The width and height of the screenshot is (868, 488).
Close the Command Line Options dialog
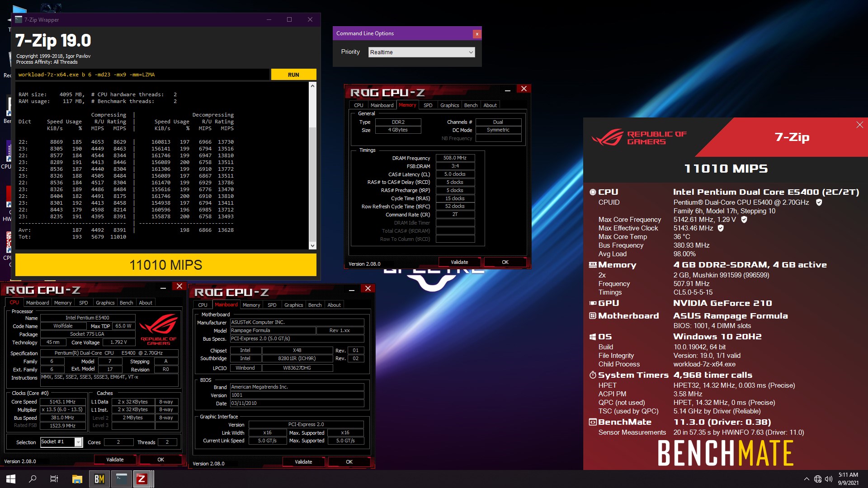(x=476, y=34)
